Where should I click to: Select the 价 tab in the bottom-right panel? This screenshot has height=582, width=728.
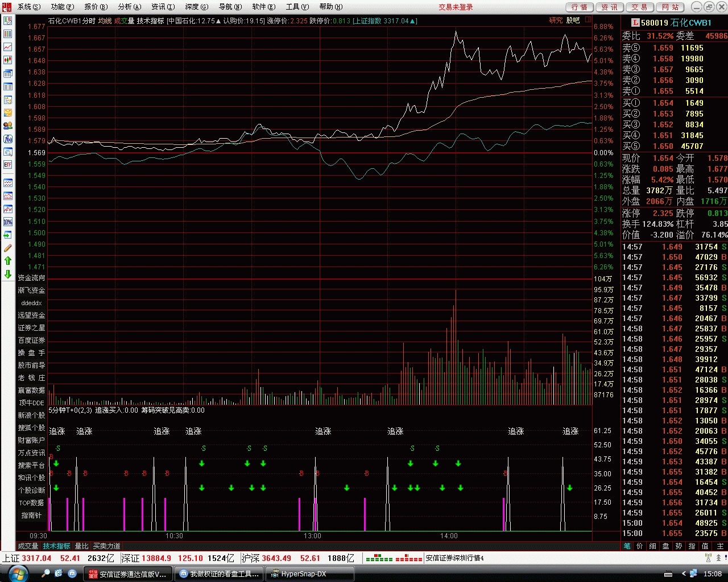coord(640,546)
